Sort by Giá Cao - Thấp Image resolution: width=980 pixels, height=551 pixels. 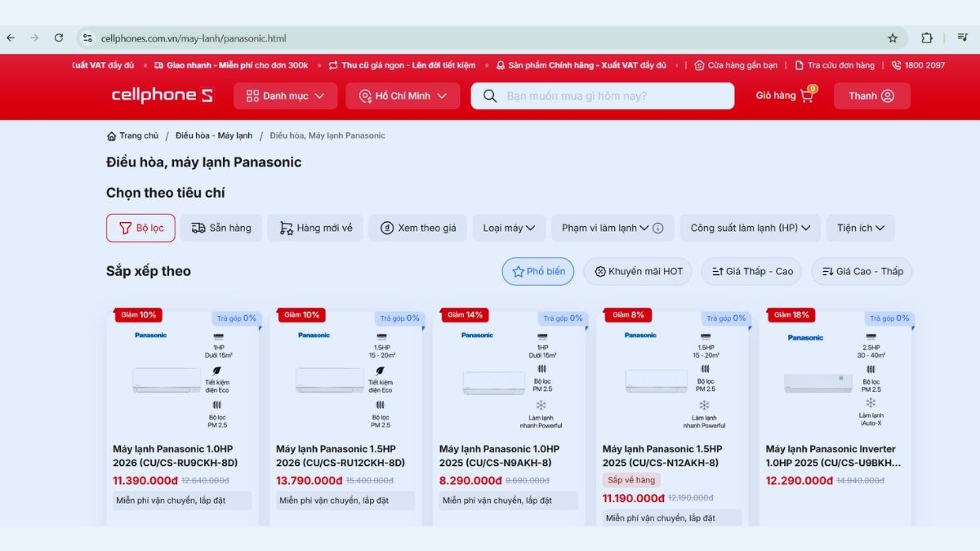click(862, 271)
